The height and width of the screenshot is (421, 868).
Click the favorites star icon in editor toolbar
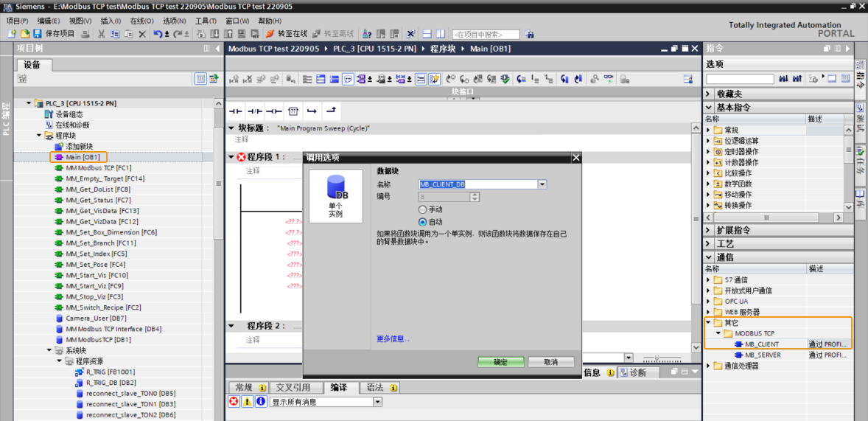[x=435, y=79]
